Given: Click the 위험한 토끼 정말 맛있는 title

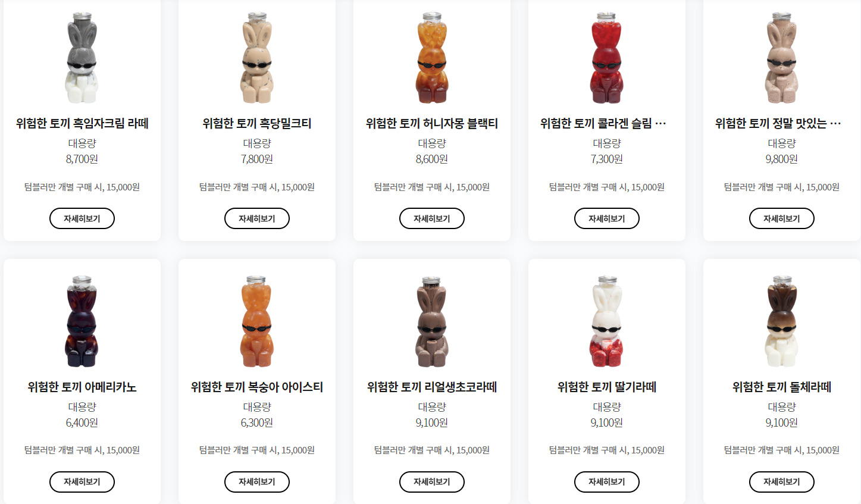Looking at the screenshot, I should [778, 124].
